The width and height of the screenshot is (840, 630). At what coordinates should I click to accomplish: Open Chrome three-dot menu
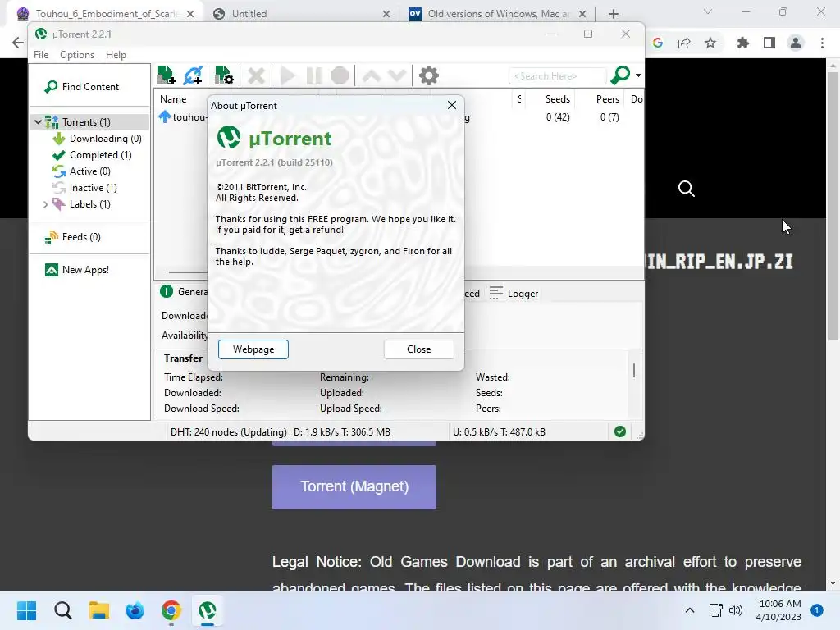(x=822, y=43)
